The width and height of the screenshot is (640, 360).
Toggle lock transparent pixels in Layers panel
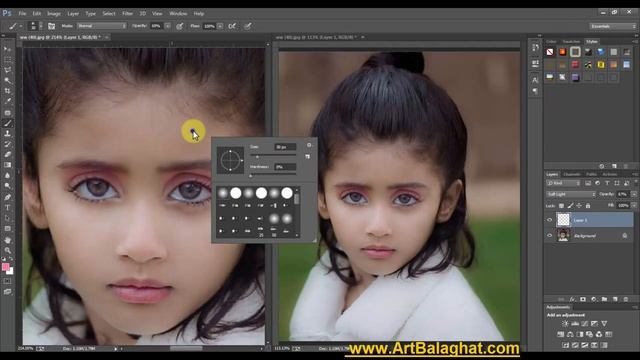point(561,206)
